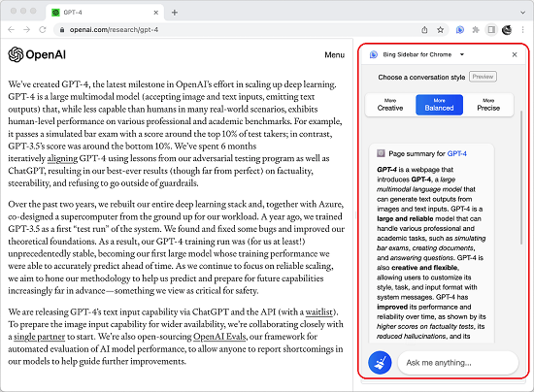Open the Extensions puzzle icon
This screenshot has height=392, width=534.
point(476,30)
